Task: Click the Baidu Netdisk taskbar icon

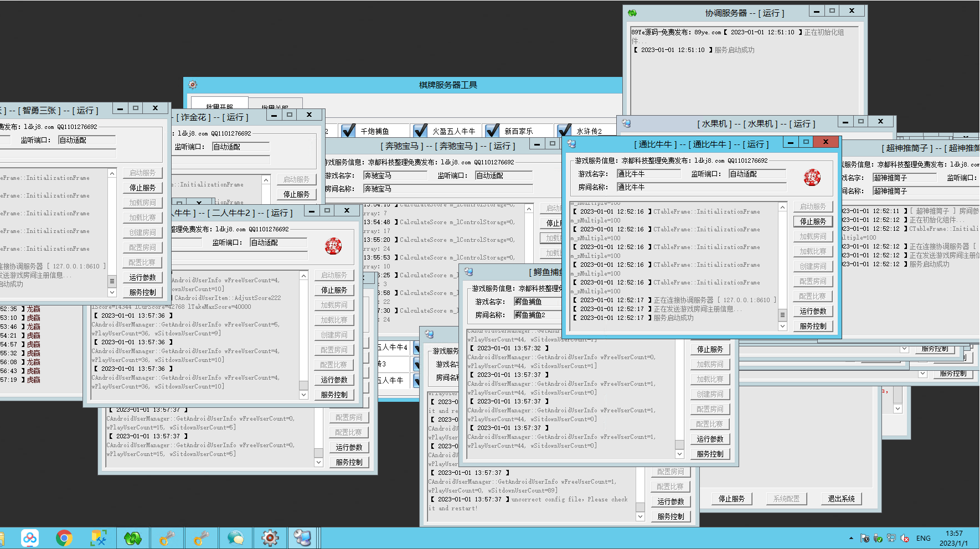Action: coord(30,538)
